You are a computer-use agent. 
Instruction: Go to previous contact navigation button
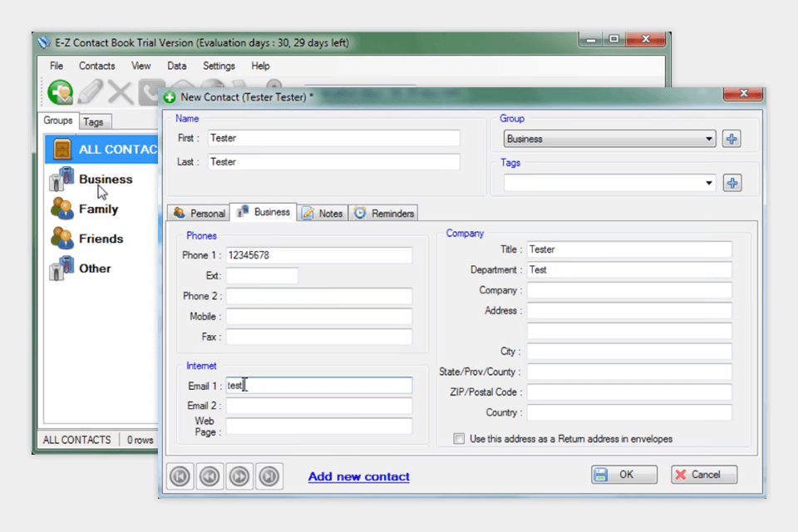click(x=209, y=476)
